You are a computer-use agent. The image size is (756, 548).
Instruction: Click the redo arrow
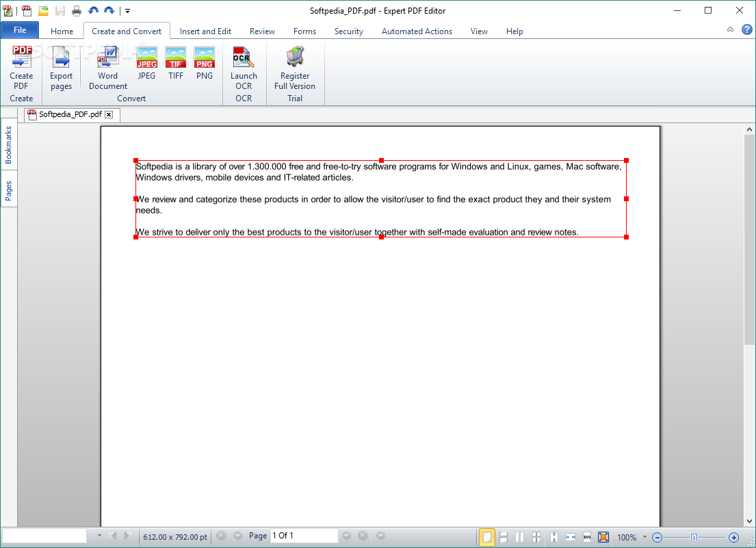point(109,10)
